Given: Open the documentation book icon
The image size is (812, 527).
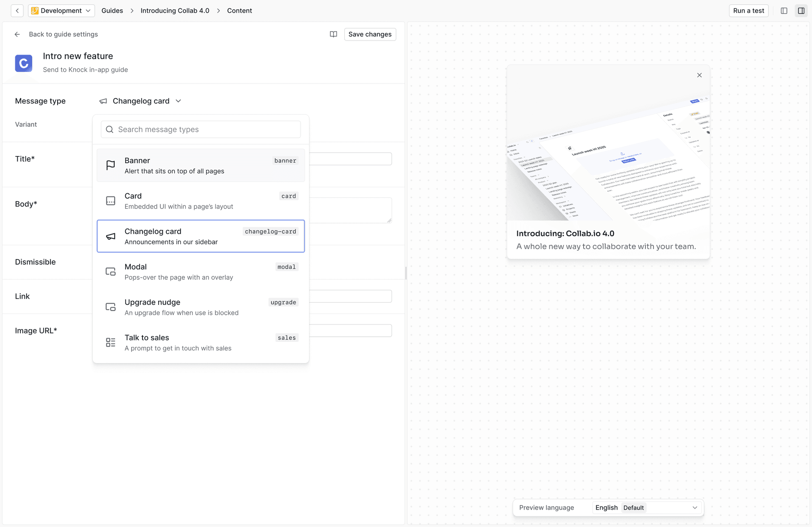Looking at the screenshot, I should point(333,34).
